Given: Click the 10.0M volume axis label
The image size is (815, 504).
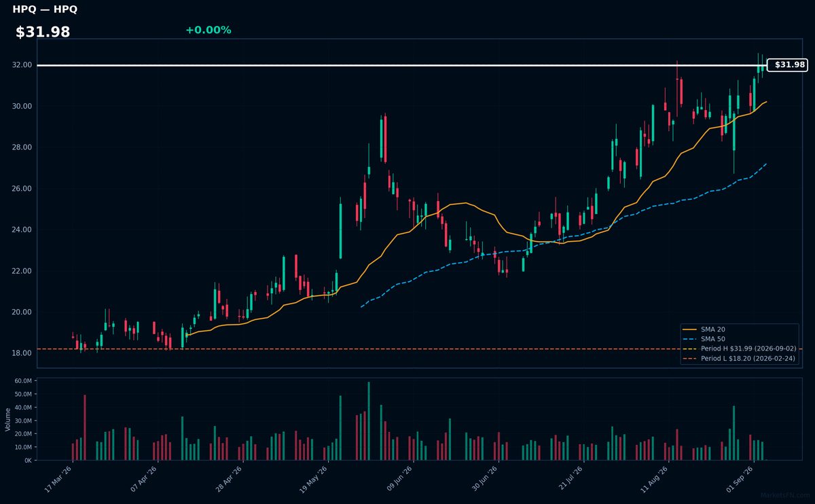Looking at the screenshot, I should point(24,447).
